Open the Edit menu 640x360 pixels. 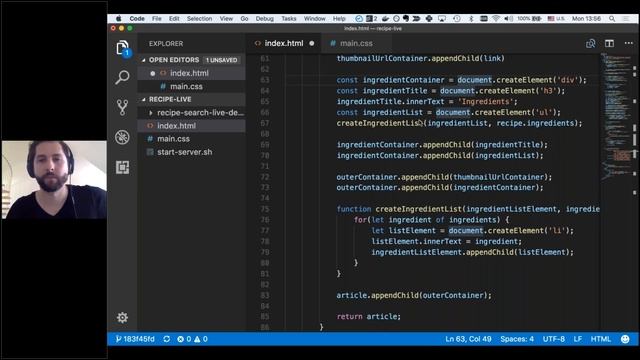174,18
